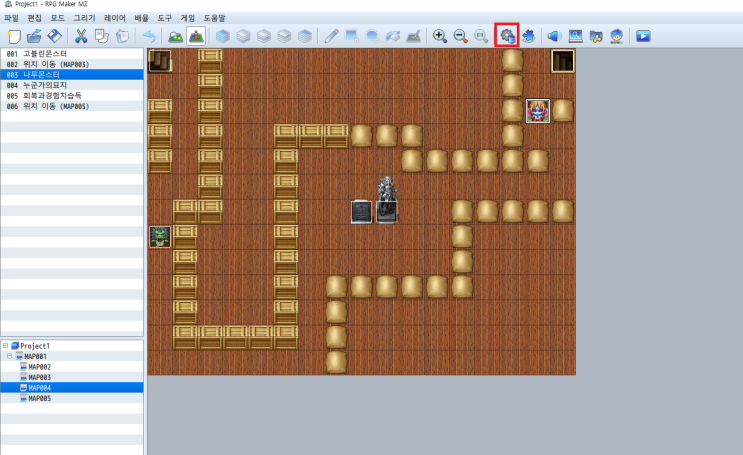Viewport: 743px width, 455px height.
Task: Click the Zoom Out magnifier
Action: pyautogui.click(x=460, y=36)
